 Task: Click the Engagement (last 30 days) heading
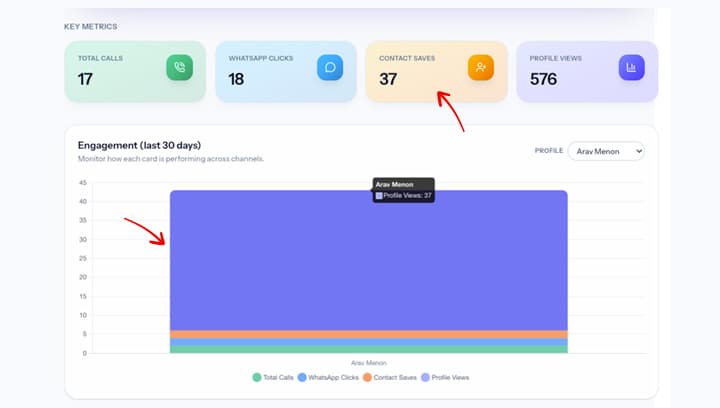click(139, 145)
